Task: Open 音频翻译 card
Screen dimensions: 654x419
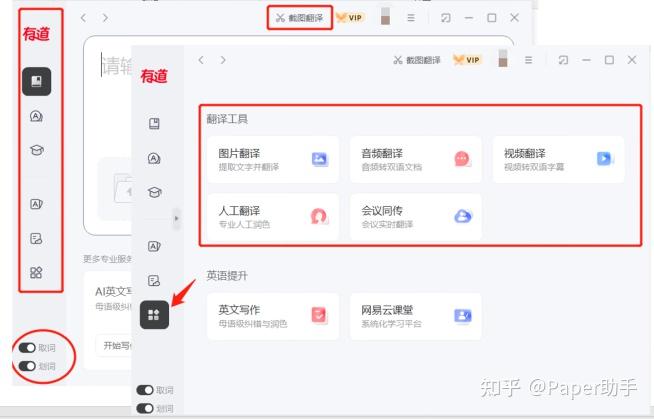Action: (416, 159)
